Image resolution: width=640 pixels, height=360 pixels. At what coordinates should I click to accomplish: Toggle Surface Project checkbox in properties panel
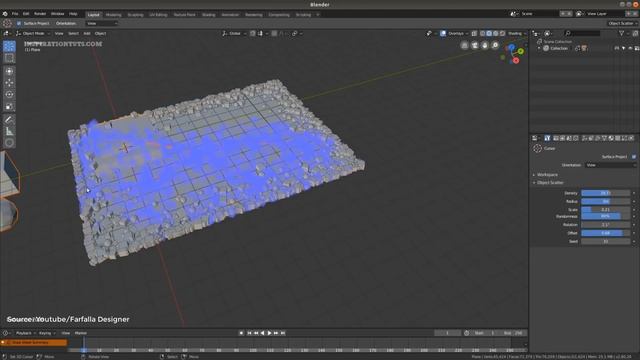point(634,157)
